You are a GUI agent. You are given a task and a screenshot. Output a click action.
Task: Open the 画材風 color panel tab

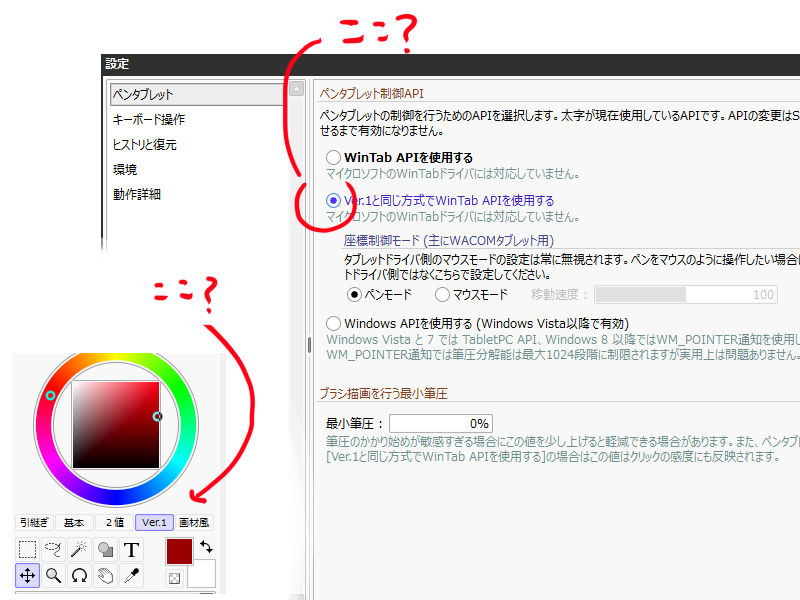194,521
